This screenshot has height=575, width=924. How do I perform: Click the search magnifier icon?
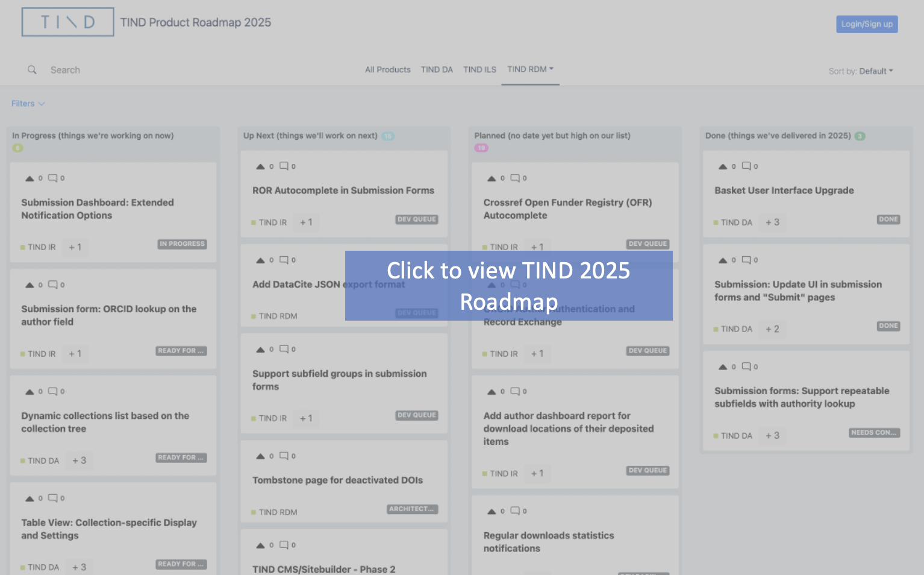tap(32, 70)
